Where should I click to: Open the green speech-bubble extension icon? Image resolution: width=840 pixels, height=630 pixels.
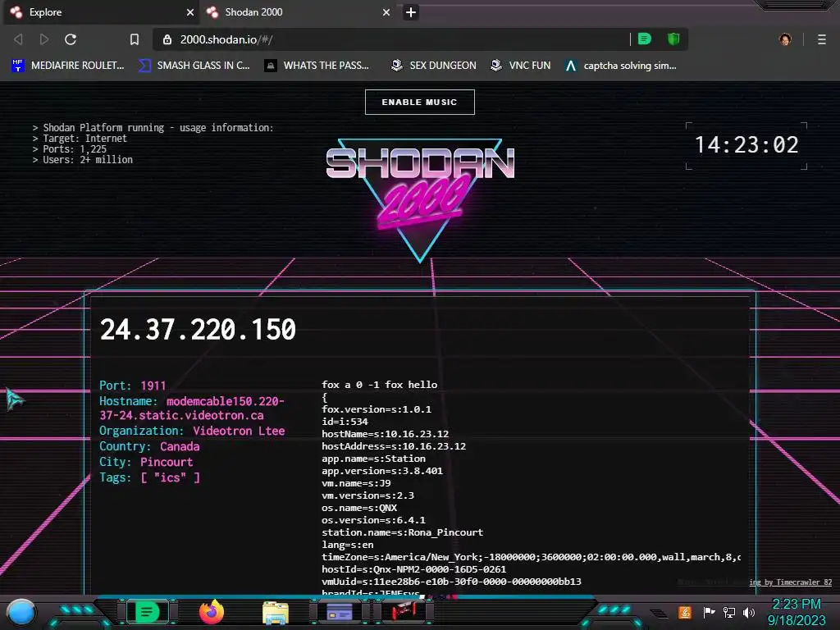point(645,39)
